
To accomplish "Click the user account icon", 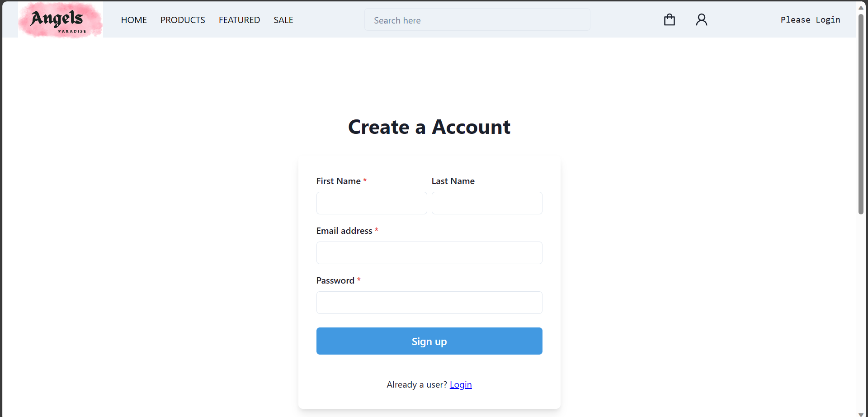I will 702,19.
